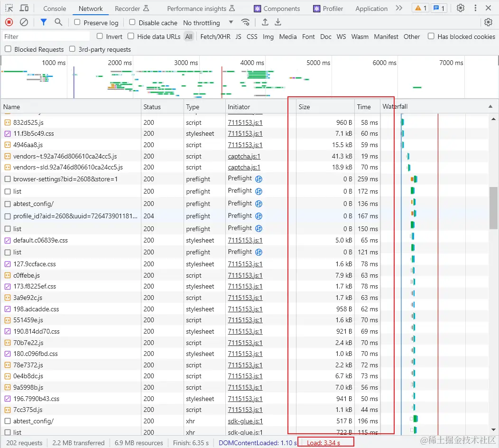499x448 pixels.
Task: Show the warnings count badge
Action: 420,8
